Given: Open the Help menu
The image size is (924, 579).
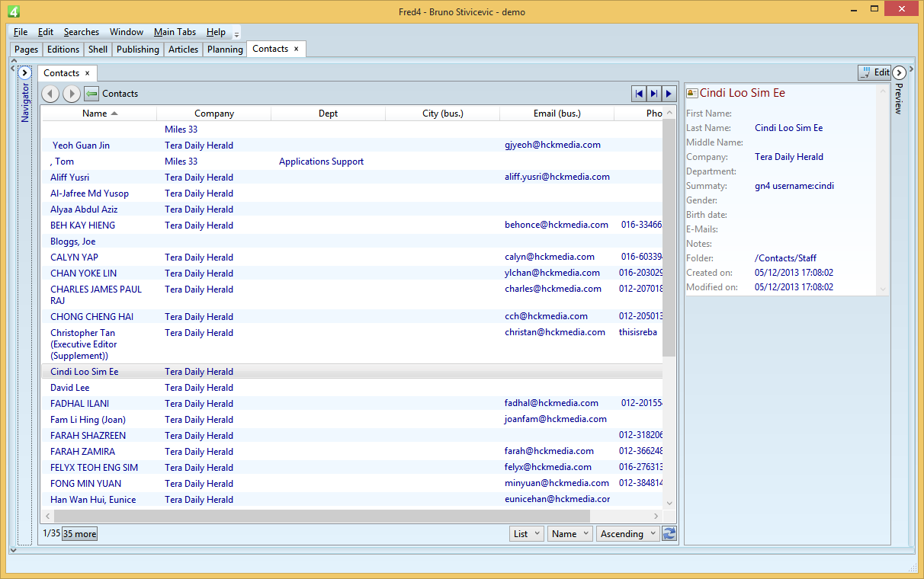Looking at the screenshot, I should 216,32.
